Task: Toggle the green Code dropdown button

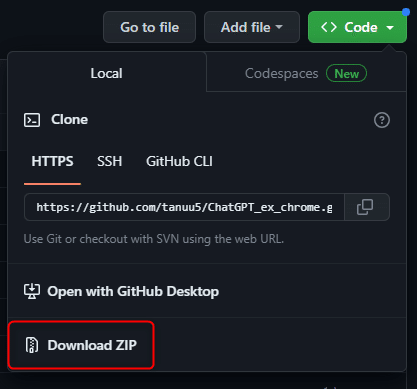Action: point(357,27)
